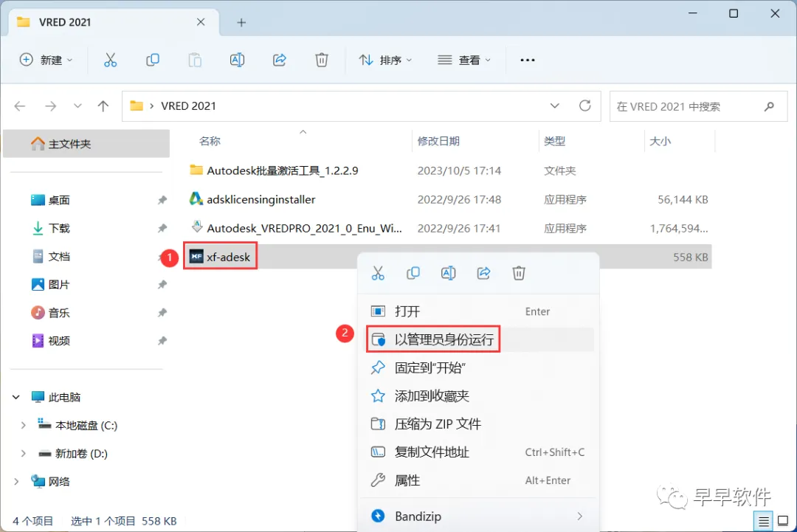Sort by 名称 column header

pyautogui.click(x=210, y=141)
